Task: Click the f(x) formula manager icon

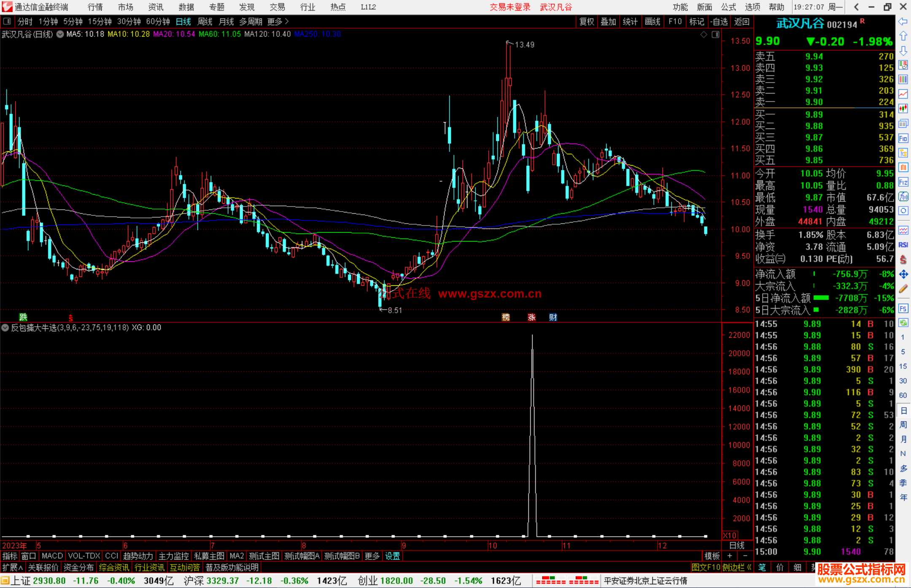Action: (x=903, y=196)
